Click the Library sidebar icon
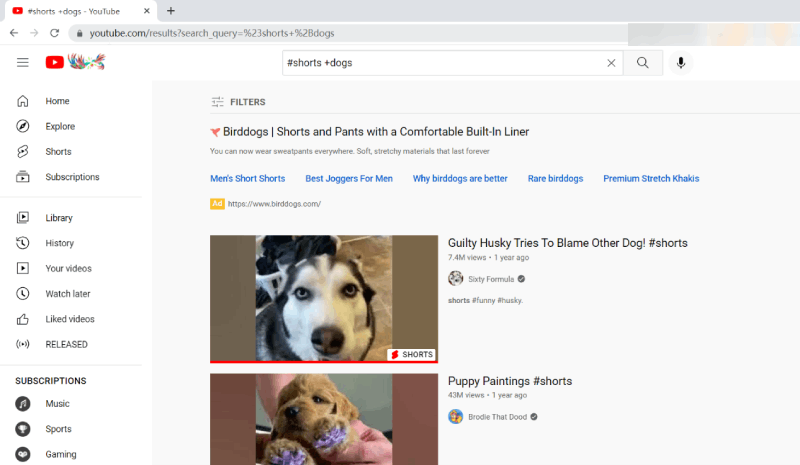 point(22,218)
